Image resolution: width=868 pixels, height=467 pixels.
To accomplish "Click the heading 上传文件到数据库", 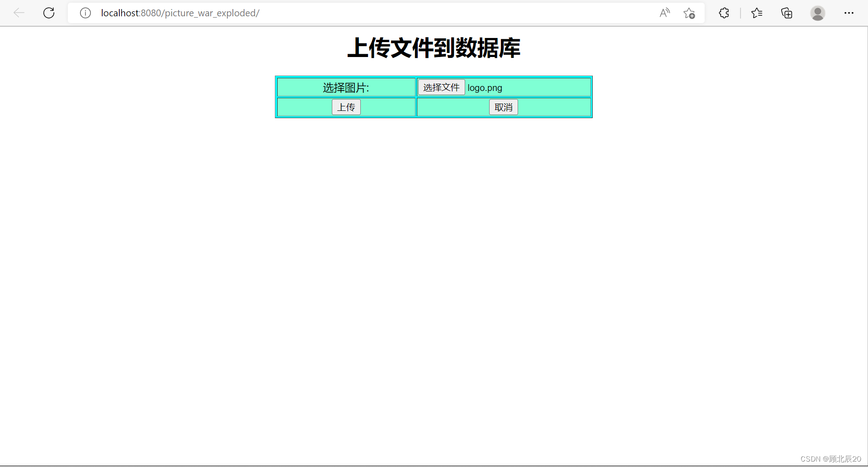I will (x=434, y=48).
